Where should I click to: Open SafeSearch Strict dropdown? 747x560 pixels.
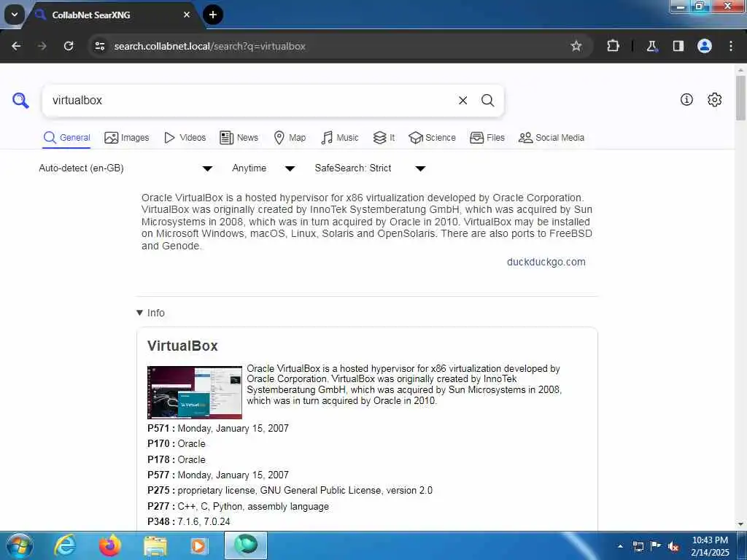(370, 168)
